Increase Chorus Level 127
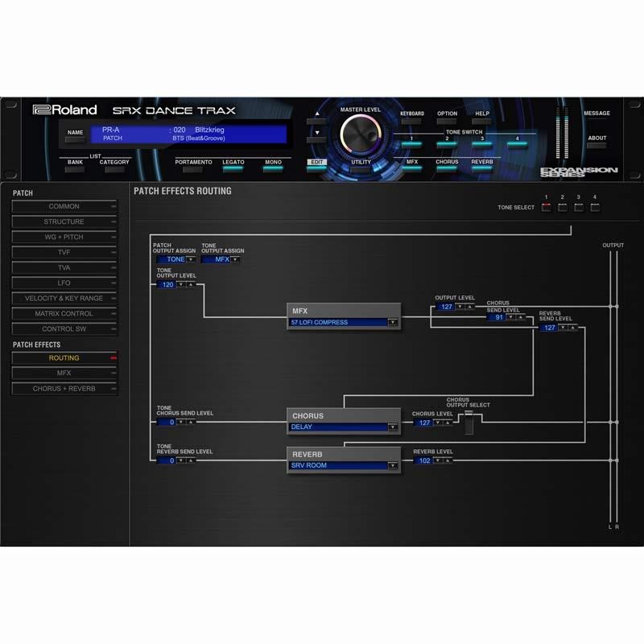Screen dimensions: 644x644 point(448,422)
